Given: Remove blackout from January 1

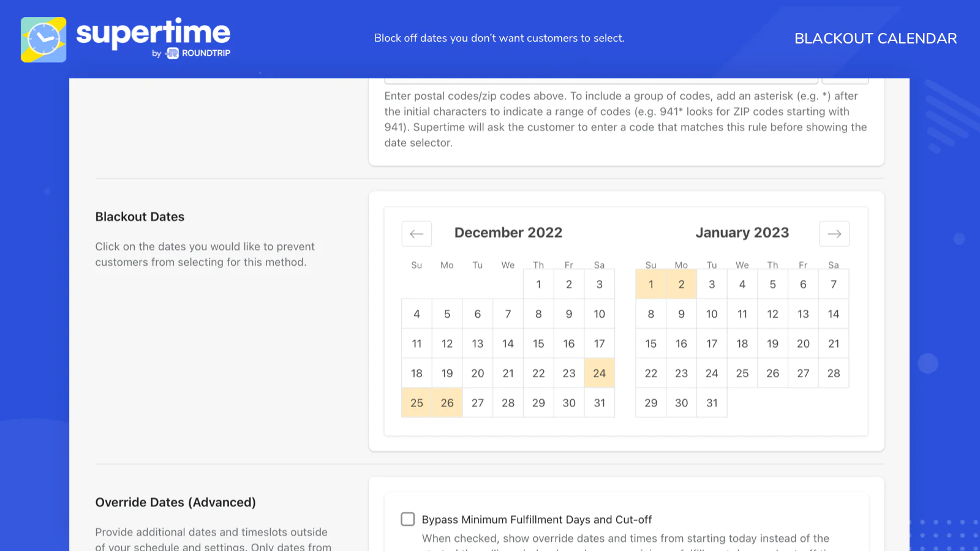Looking at the screenshot, I should point(651,284).
